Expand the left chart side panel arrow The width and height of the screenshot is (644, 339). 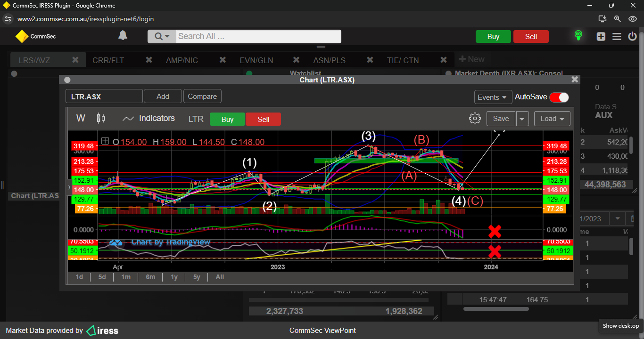point(70,187)
